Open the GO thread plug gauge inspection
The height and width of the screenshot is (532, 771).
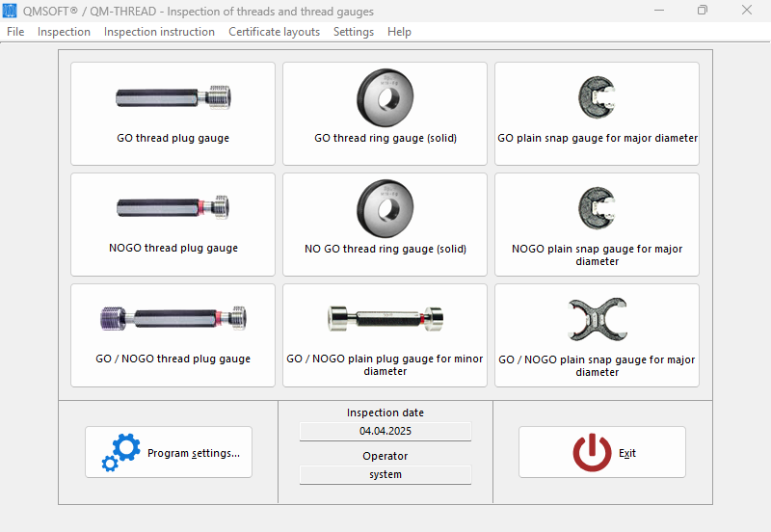173,114
